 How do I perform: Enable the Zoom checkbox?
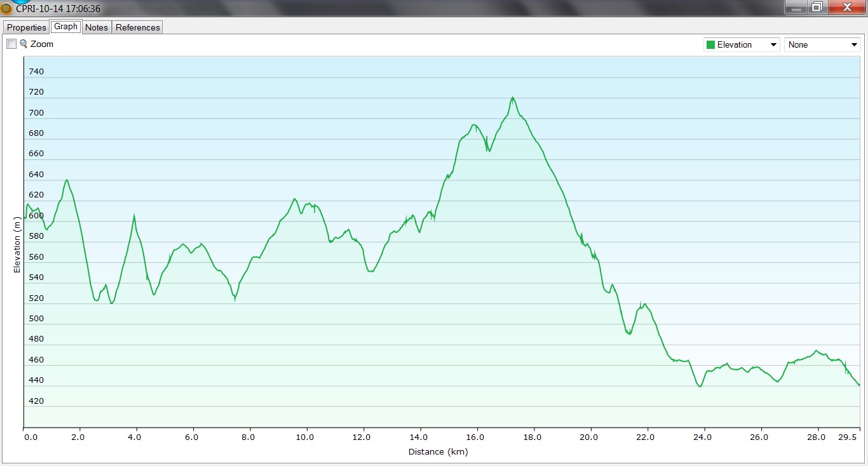pos(11,44)
